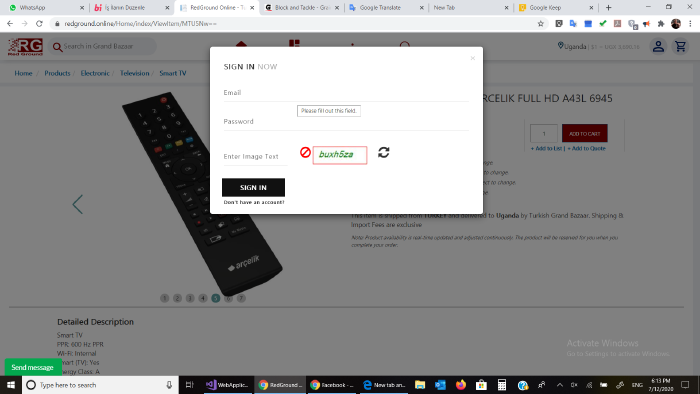Go to Electronic breadcrumb
700x394 pixels.
click(x=95, y=73)
